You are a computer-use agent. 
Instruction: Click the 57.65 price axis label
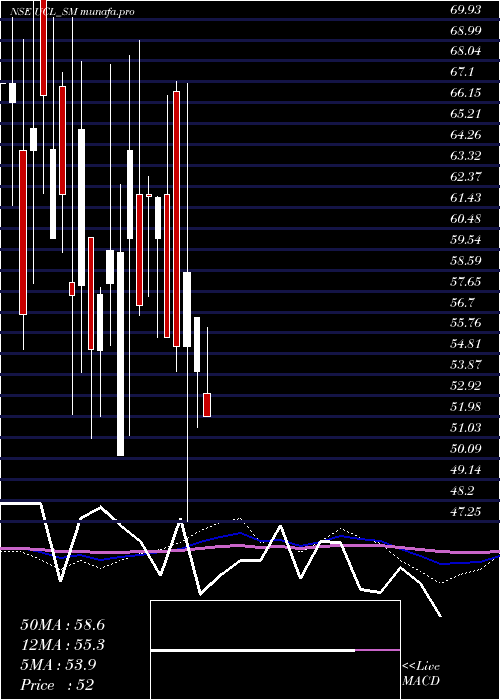(466, 282)
